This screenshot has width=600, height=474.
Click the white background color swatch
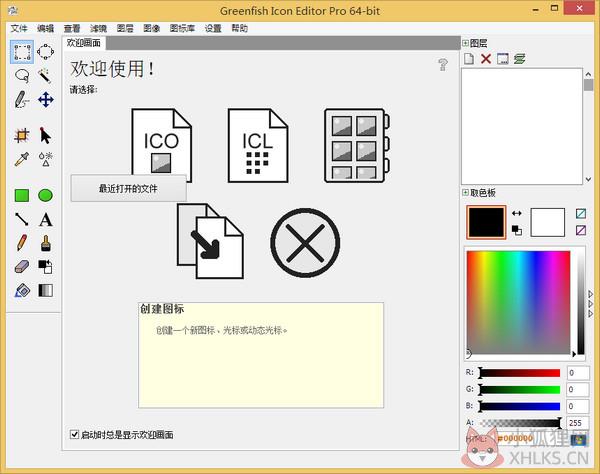pos(548,222)
